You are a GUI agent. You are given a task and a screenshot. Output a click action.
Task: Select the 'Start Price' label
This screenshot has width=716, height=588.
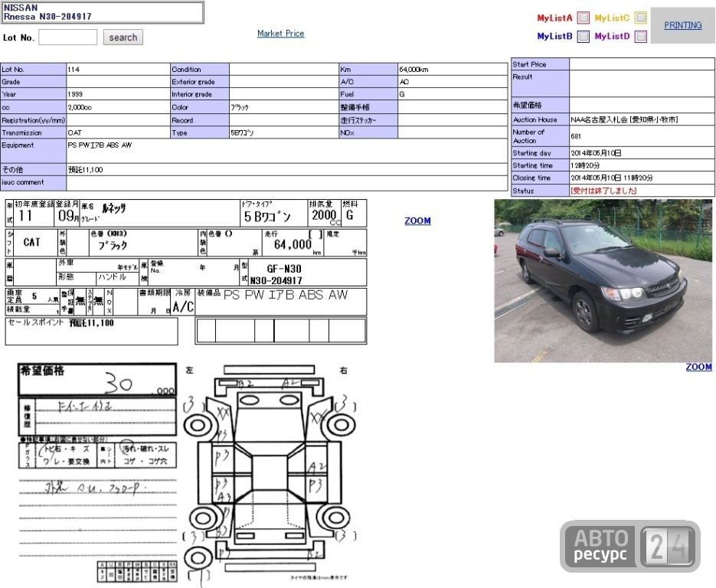[529, 64]
